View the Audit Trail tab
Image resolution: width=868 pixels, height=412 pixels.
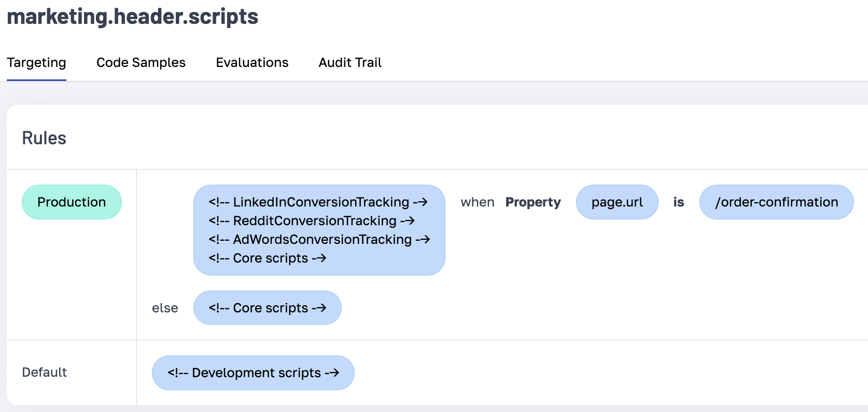[x=350, y=62]
